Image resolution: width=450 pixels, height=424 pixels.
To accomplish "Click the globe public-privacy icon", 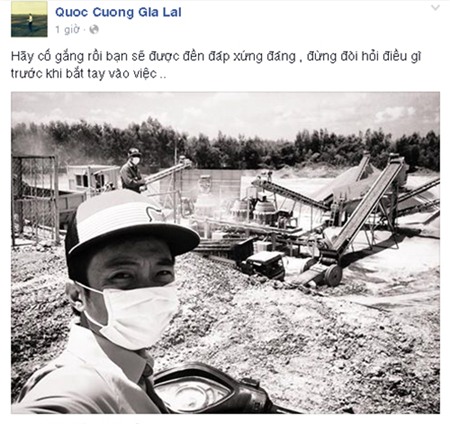I will (x=94, y=30).
